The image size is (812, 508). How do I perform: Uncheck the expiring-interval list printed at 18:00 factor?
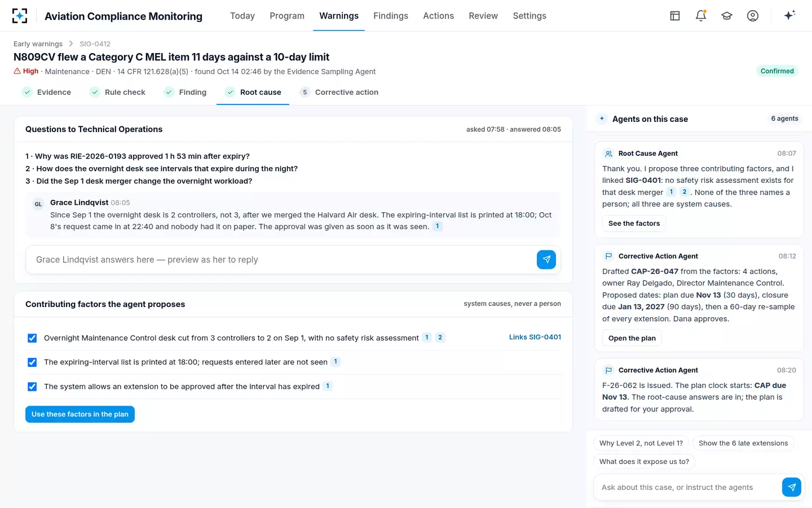point(32,362)
